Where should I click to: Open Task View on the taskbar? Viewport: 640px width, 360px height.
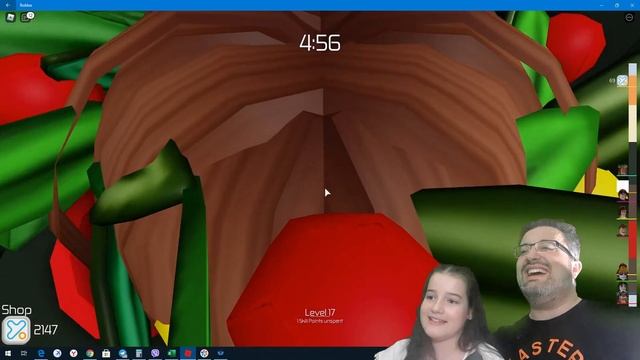coord(24,353)
